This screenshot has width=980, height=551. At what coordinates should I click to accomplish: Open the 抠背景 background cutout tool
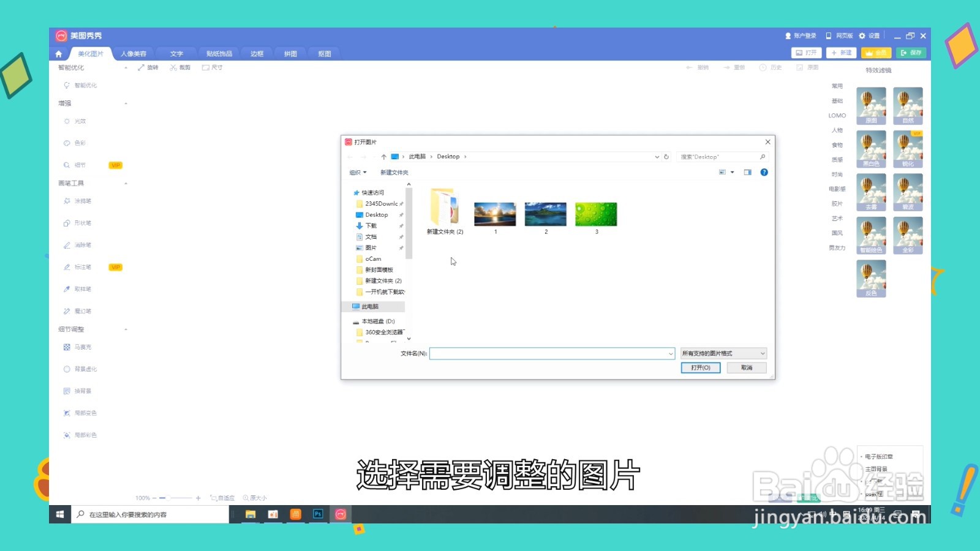pyautogui.click(x=77, y=391)
